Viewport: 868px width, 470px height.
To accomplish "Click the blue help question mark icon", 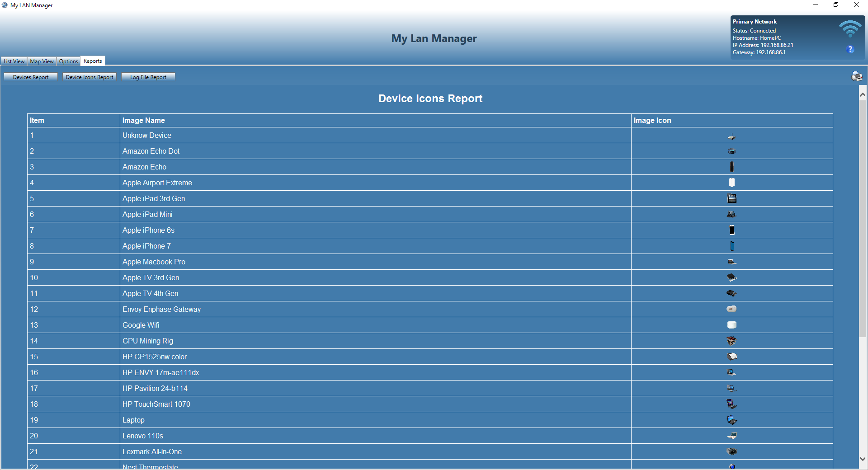I will 850,49.
